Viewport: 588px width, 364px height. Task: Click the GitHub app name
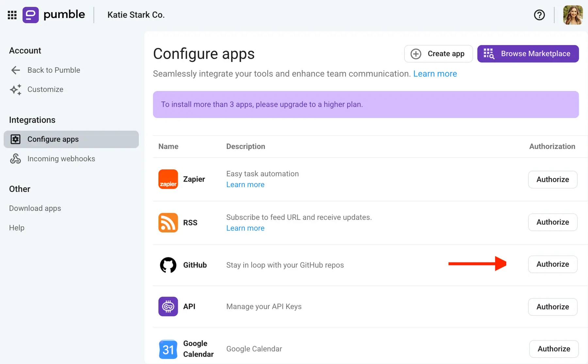coord(195,265)
